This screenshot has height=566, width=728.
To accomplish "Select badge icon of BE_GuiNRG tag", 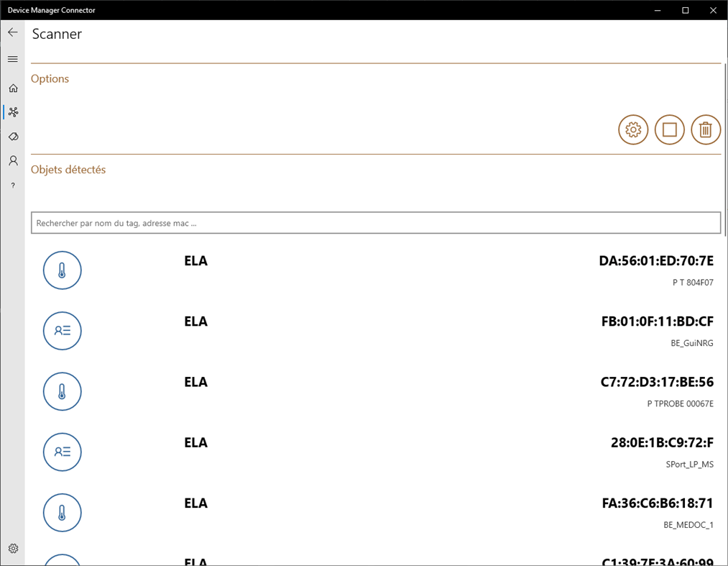I will pyautogui.click(x=62, y=330).
